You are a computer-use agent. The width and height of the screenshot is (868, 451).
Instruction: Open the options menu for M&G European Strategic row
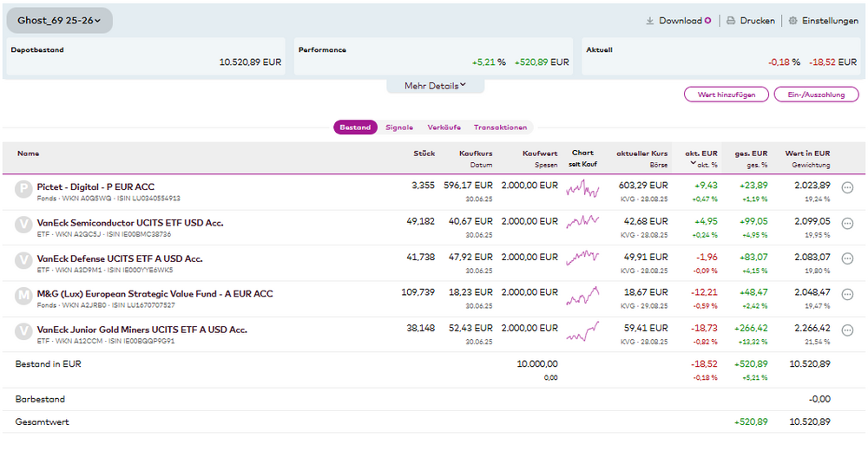click(x=847, y=294)
